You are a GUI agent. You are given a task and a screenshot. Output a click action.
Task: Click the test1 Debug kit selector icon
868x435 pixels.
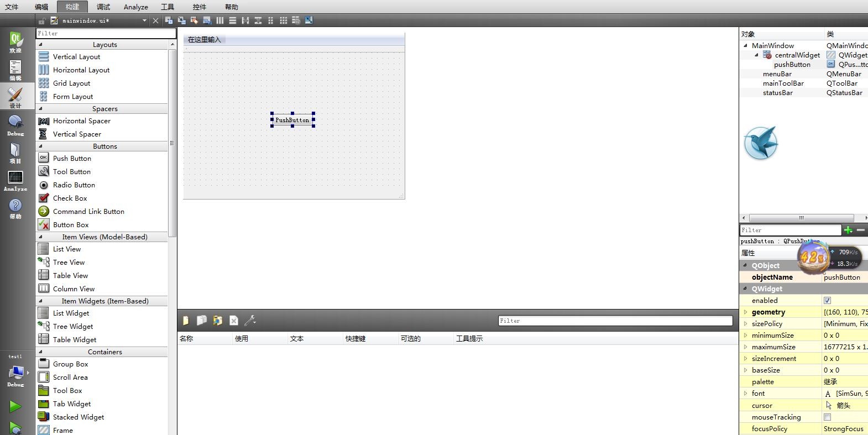click(15, 373)
